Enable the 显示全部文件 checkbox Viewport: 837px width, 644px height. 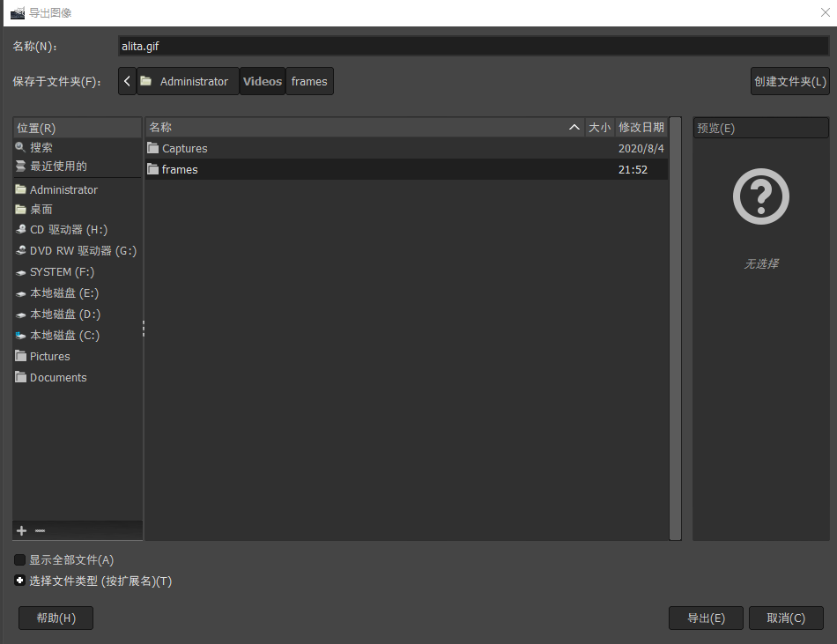click(x=19, y=559)
